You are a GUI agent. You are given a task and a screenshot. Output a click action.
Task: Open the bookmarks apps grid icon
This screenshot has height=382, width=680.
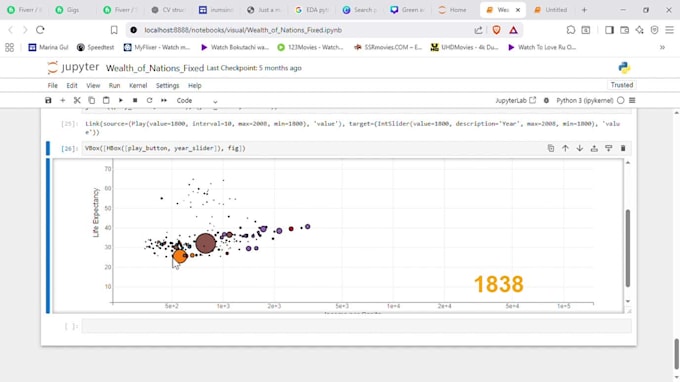click(x=10, y=47)
